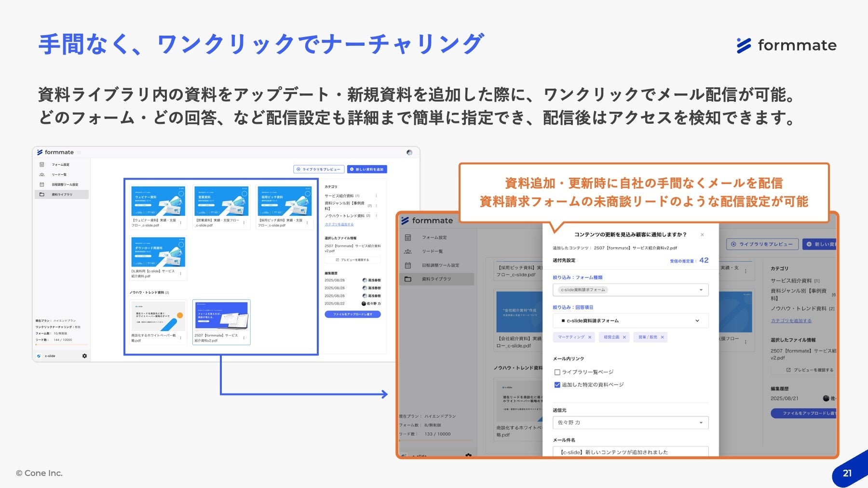Open kebab beside 資料ジャンル別 category, smaller window
This screenshot has width=868, height=488.
376,206
